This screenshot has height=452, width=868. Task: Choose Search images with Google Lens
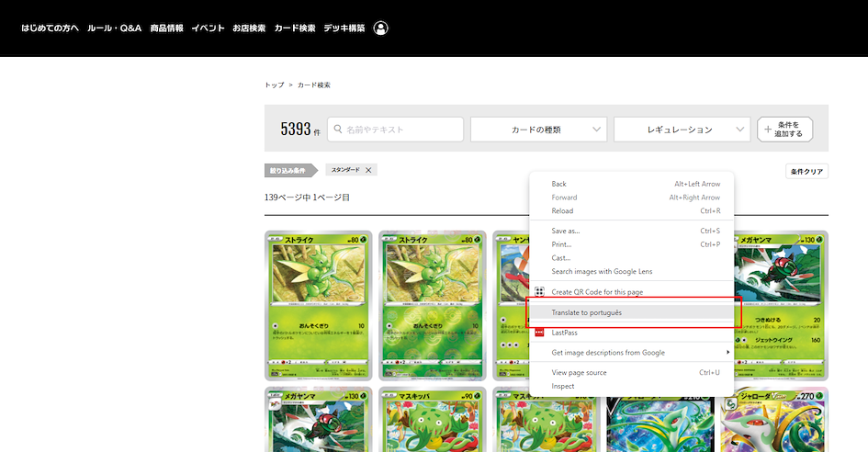click(632, 271)
